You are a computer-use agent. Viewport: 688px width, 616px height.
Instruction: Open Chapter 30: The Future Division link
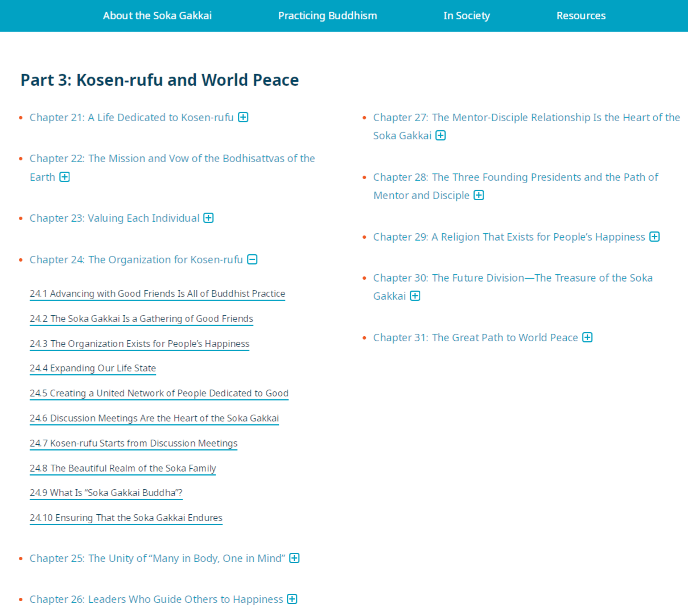pos(513,287)
